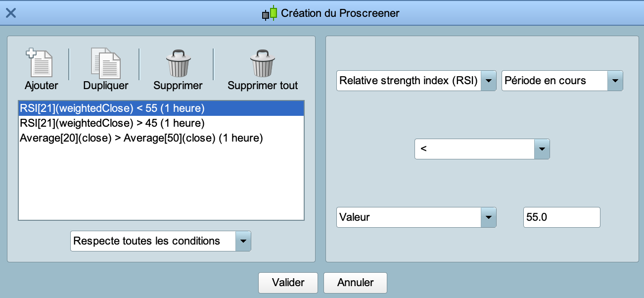644x298 pixels.
Task: Click the Supprimer tout label
Action: (263, 86)
